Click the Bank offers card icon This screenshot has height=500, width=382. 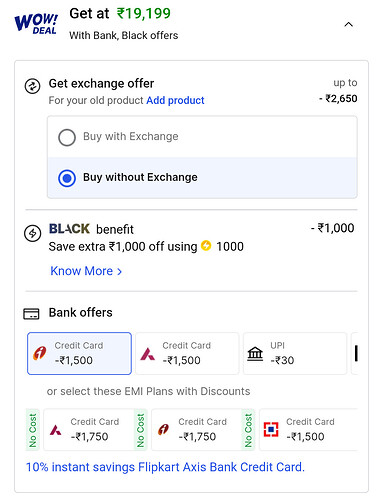point(31,314)
